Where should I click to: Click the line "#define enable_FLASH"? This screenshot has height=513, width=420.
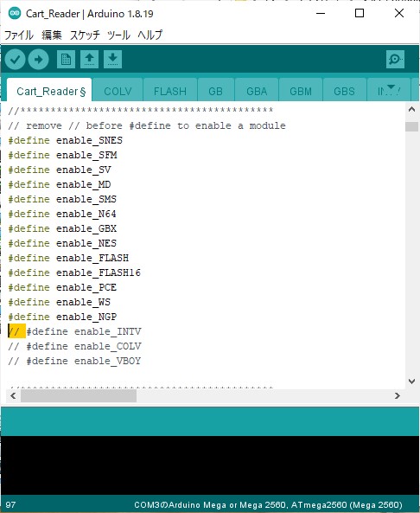tap(68, 258)
